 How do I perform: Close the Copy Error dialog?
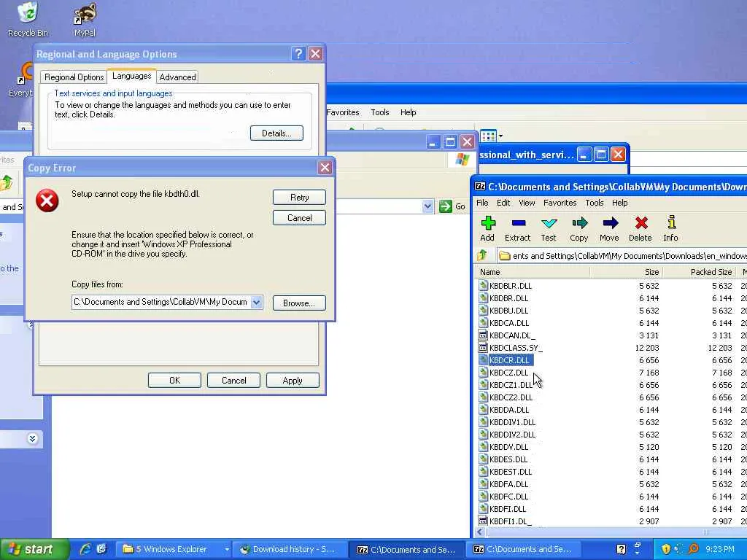[325, 168]
